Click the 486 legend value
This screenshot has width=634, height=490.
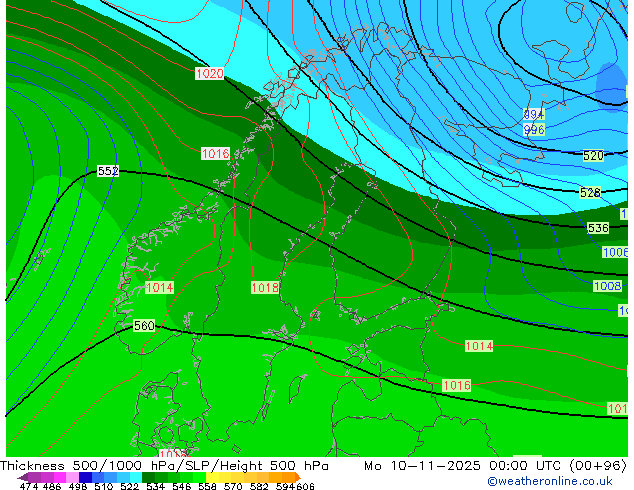[52, 486]
